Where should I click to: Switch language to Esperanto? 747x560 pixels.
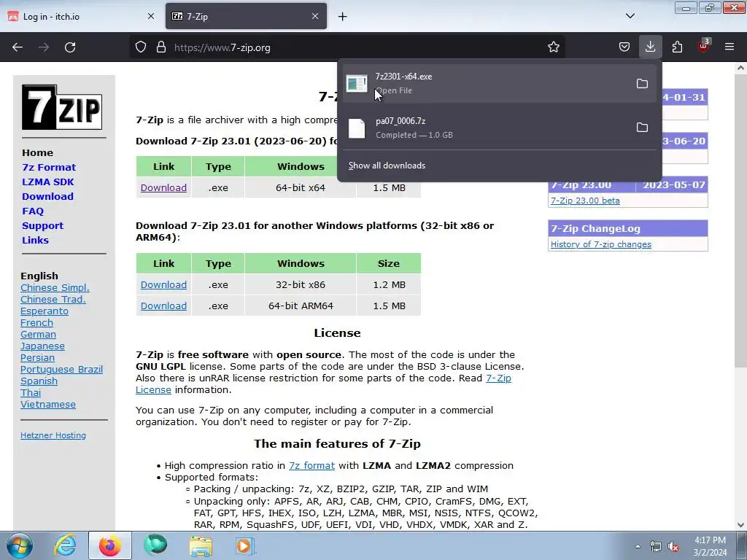(x=44, y=311)
